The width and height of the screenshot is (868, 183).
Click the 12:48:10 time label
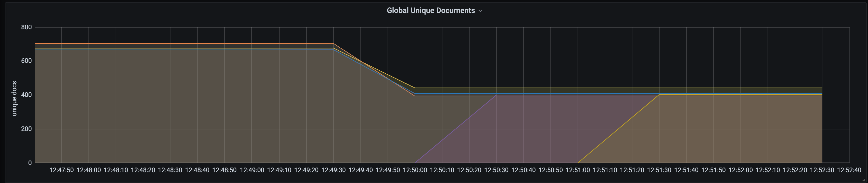(x=116, y=170)
